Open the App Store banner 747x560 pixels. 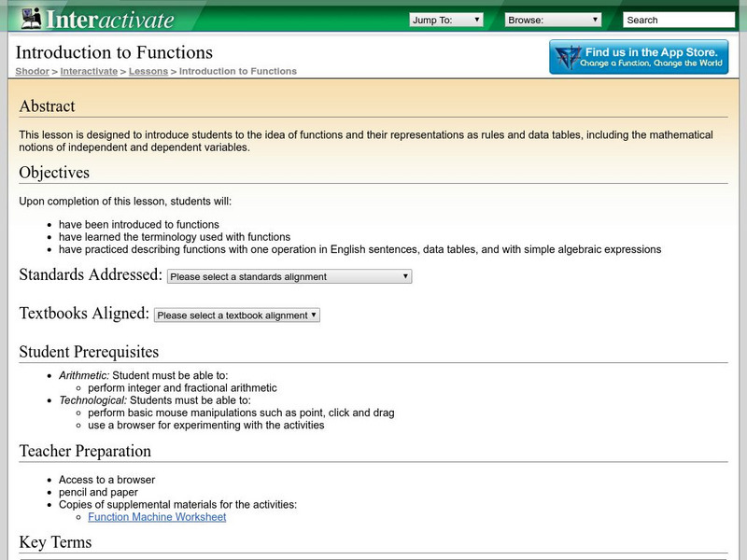[x=639, y=57]
